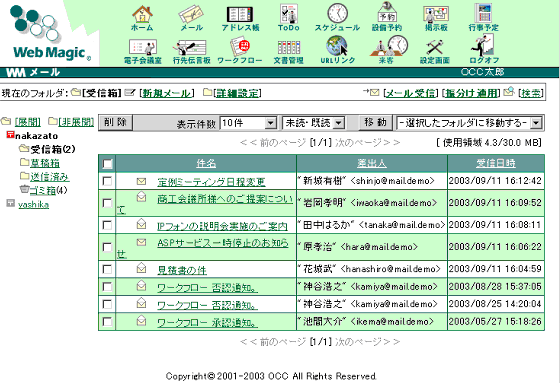560x383 pixels.
Task: Select the 受信箱(2) inbox folder
Action: 52,149
